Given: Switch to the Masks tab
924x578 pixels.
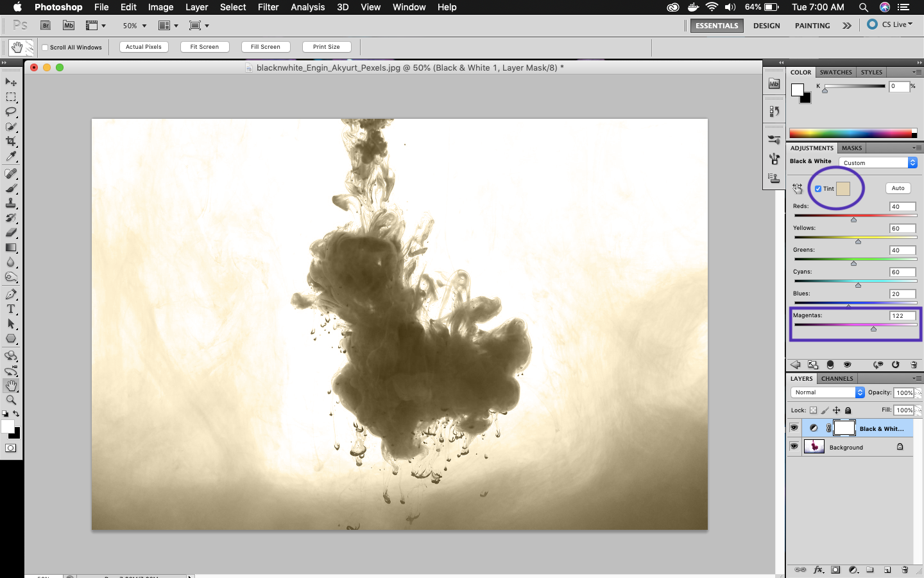Looking at the screenshot, I should click(x=852, y=148).
